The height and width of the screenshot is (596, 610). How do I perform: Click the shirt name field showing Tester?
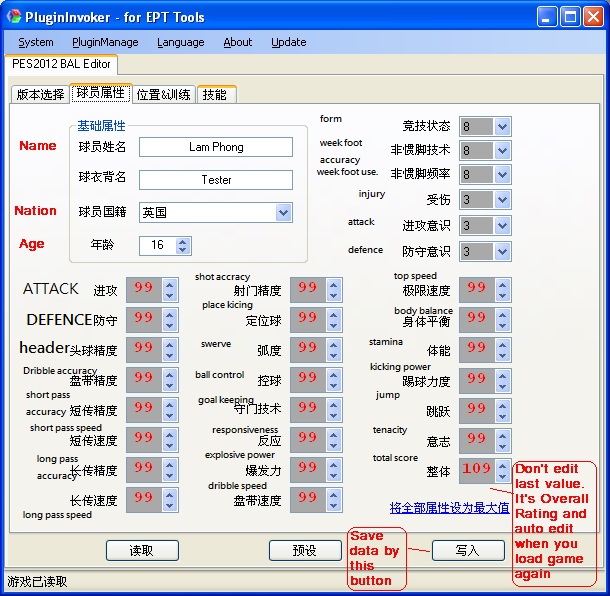point(215,180)
